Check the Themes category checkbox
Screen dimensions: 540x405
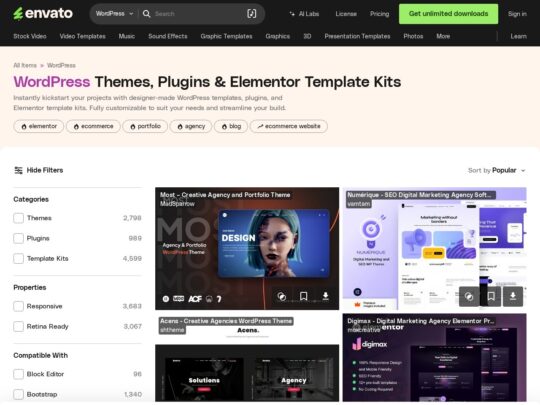[19, 218]
